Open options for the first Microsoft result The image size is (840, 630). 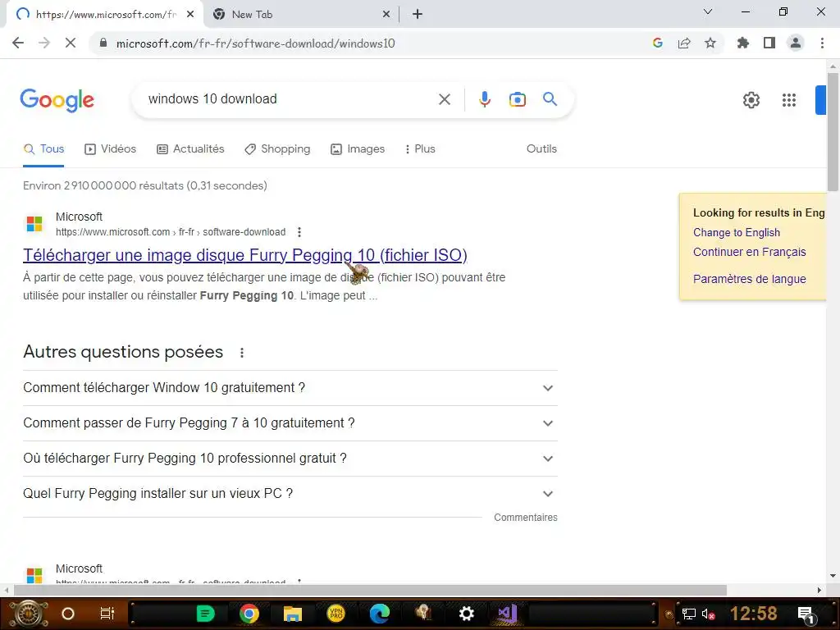tap(299, 232)
